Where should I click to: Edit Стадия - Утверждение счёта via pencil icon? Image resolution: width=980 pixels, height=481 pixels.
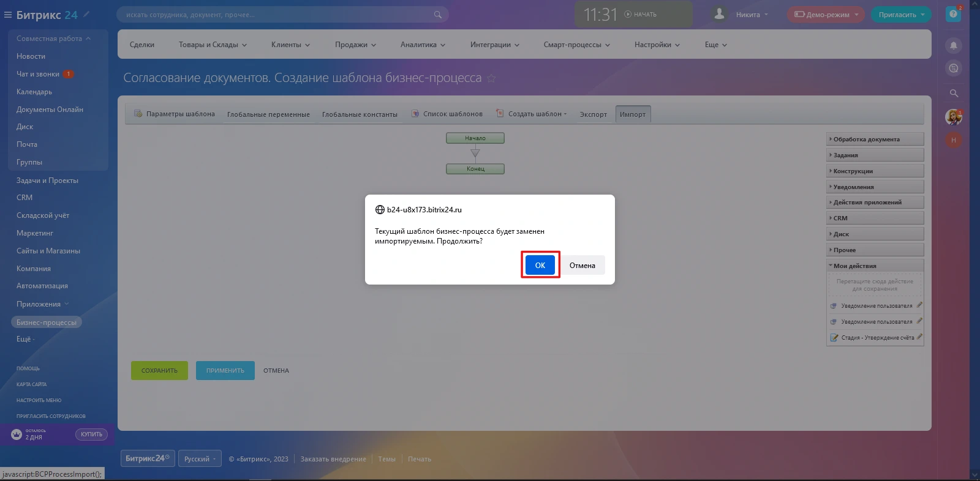[x=919, y=337]
